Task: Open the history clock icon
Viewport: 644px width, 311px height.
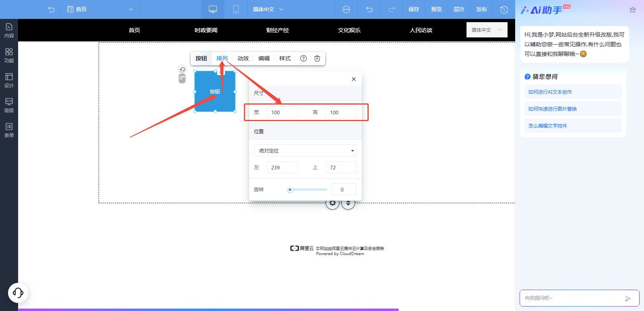Action: click(x=504, y=9)
